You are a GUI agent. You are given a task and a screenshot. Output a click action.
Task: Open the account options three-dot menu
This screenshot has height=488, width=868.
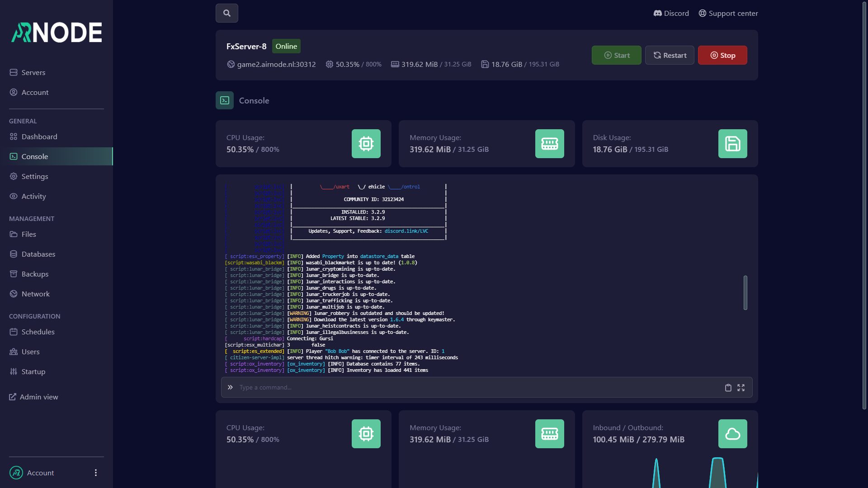click(95, 473)
